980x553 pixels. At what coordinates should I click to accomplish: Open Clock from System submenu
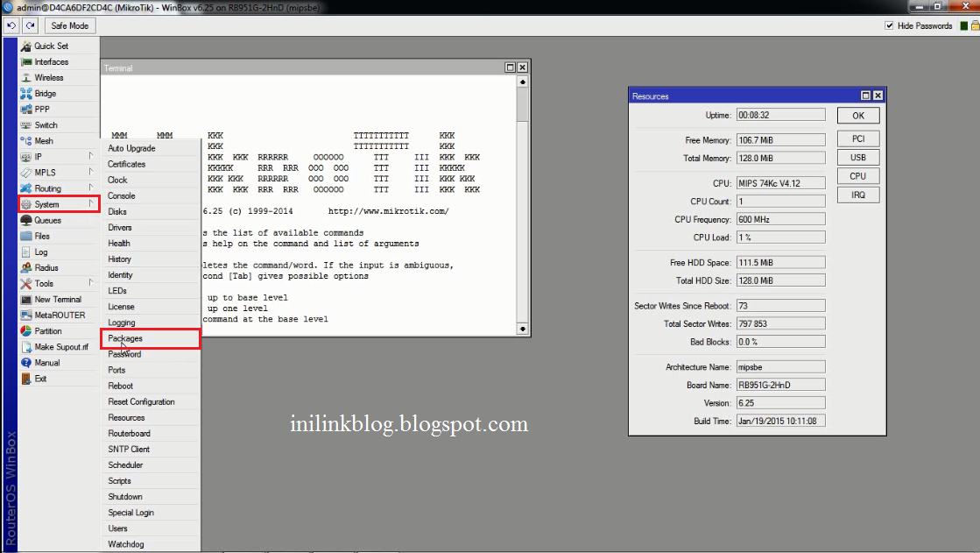point(150,181)
